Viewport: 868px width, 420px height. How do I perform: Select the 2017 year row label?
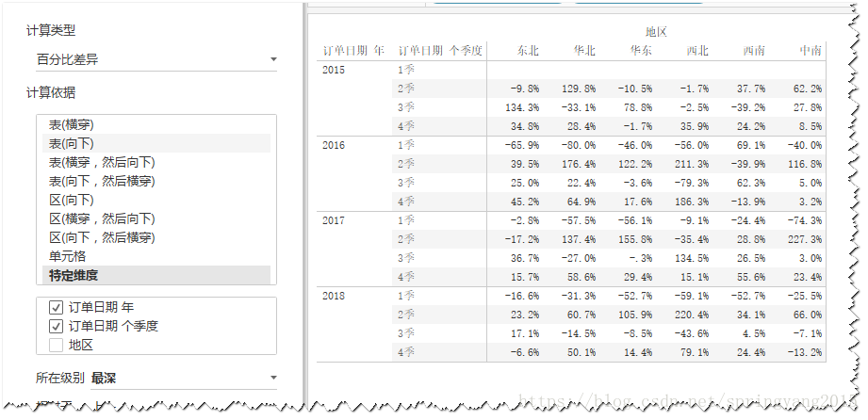point(334,220)
